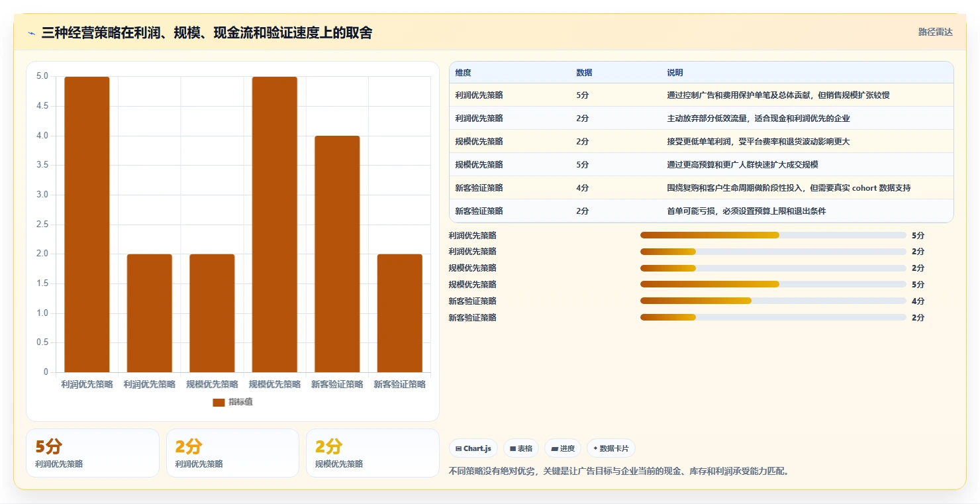Click the 指标值 legend label
The height and width of the screenshot is (504, 980).
click(x=240, y=403)
